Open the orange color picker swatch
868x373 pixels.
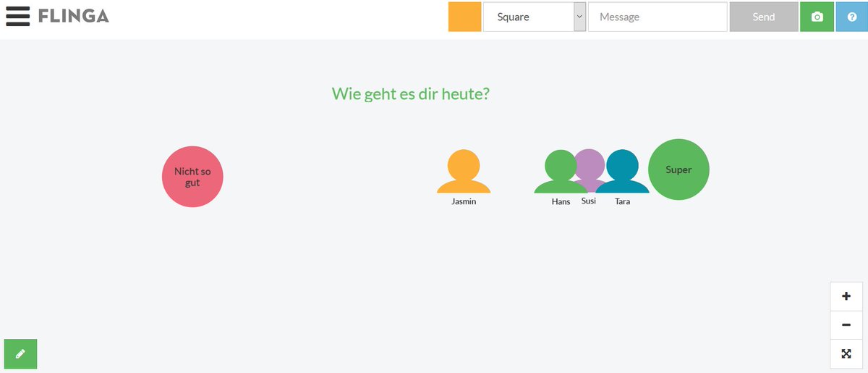[x=464, y=17]
